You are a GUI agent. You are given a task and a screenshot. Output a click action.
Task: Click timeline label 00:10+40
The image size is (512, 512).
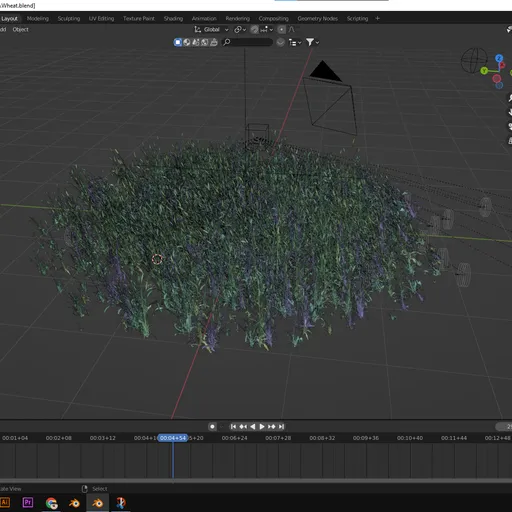click(x=410, y=438)
